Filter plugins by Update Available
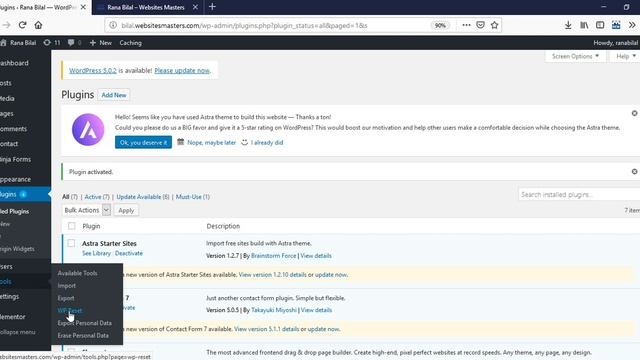Screen dimensions: 640x360 point(143,197)
